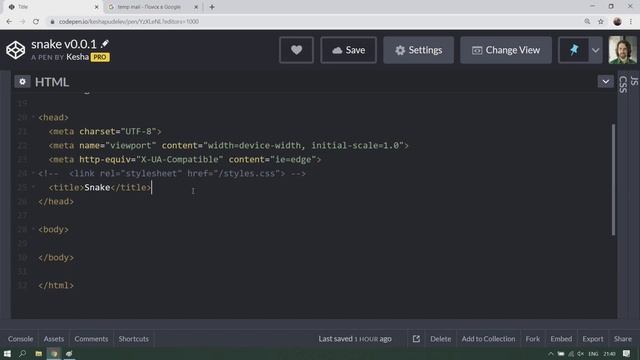Open the Assets panel
The height and width of the screenshot is (360, 640).
[54, 339]
